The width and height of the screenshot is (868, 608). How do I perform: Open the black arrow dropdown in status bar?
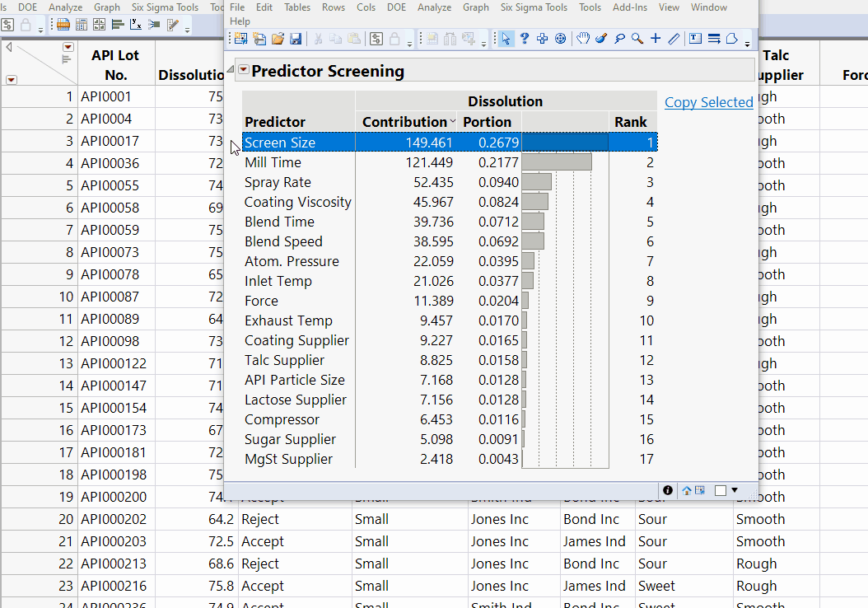click(735, 491)
